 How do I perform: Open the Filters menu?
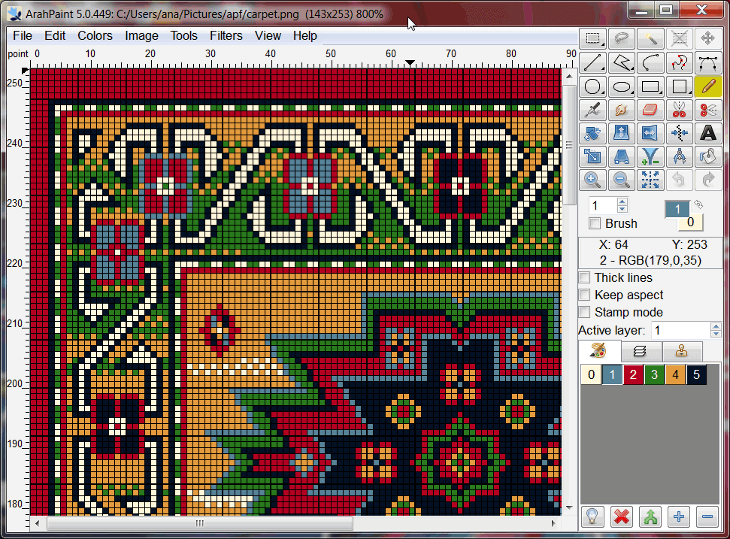pos(226,36)
